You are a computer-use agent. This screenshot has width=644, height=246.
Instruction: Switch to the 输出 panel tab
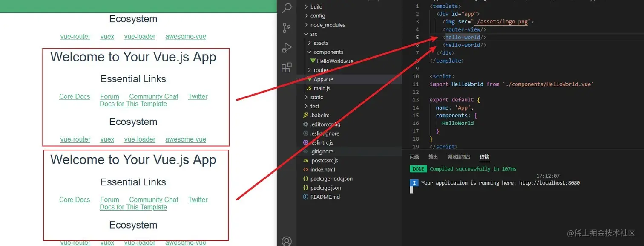pyautogui.click(x=433, y=157)
